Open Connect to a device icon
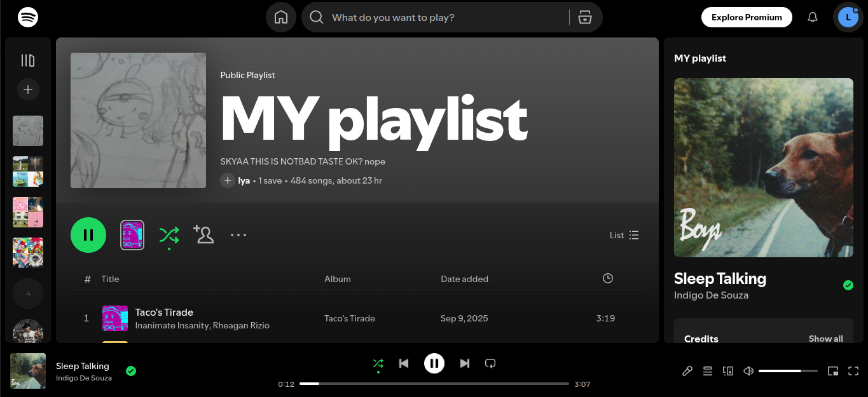The image size is (868, 397). [728, 371]
